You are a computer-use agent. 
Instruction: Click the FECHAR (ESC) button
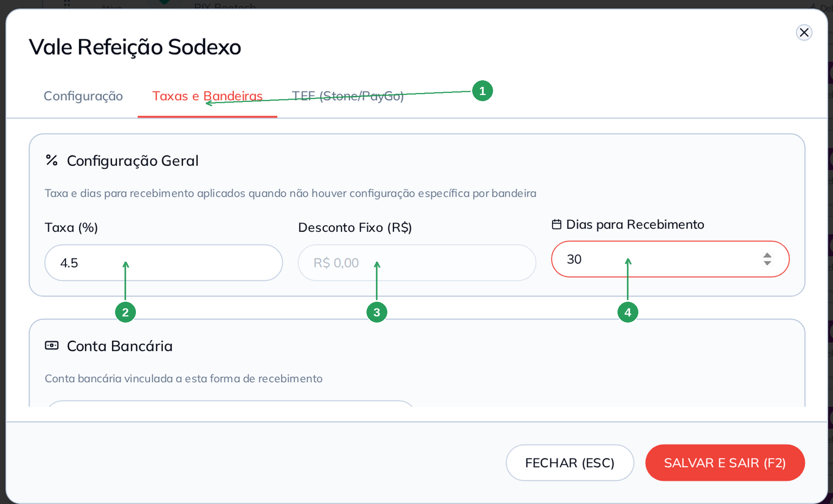[x=570, y=463]
